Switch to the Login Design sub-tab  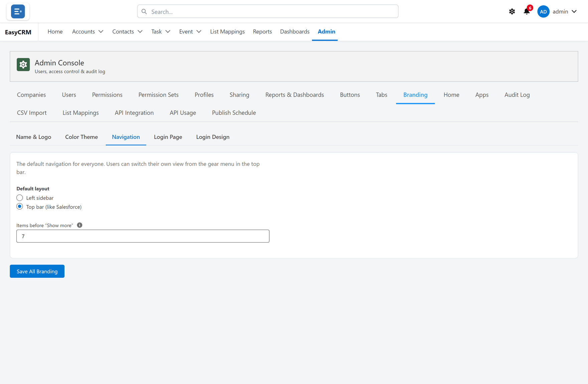pos(213,137)
